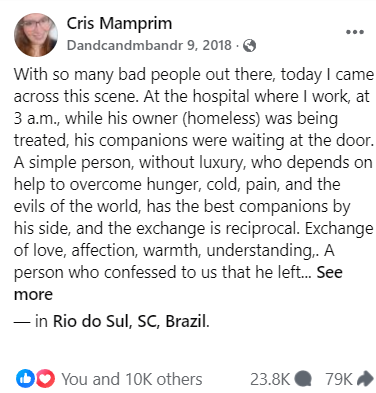Open the Rio do Sul, SC, Brazil location
Screen dimensions: 376x393
(130, 321)
